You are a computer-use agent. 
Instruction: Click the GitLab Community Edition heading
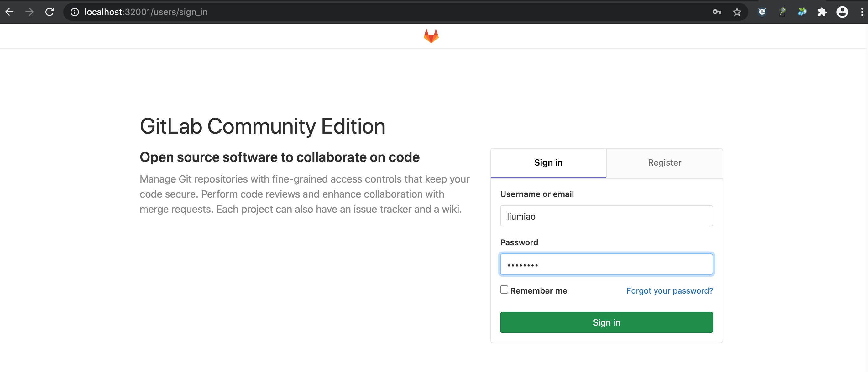click(x=263, y=126)
